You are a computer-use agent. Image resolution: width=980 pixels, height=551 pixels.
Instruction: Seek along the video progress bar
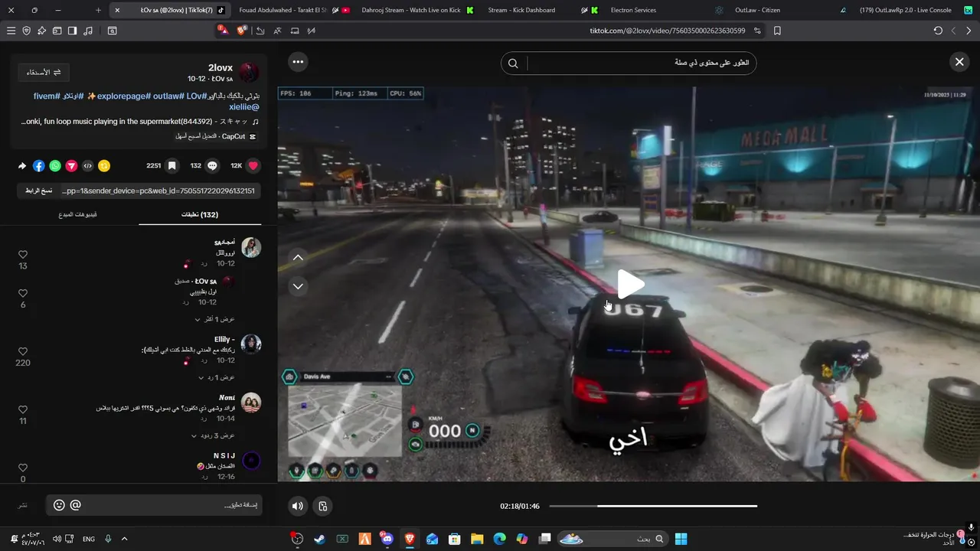pos(653,506)
